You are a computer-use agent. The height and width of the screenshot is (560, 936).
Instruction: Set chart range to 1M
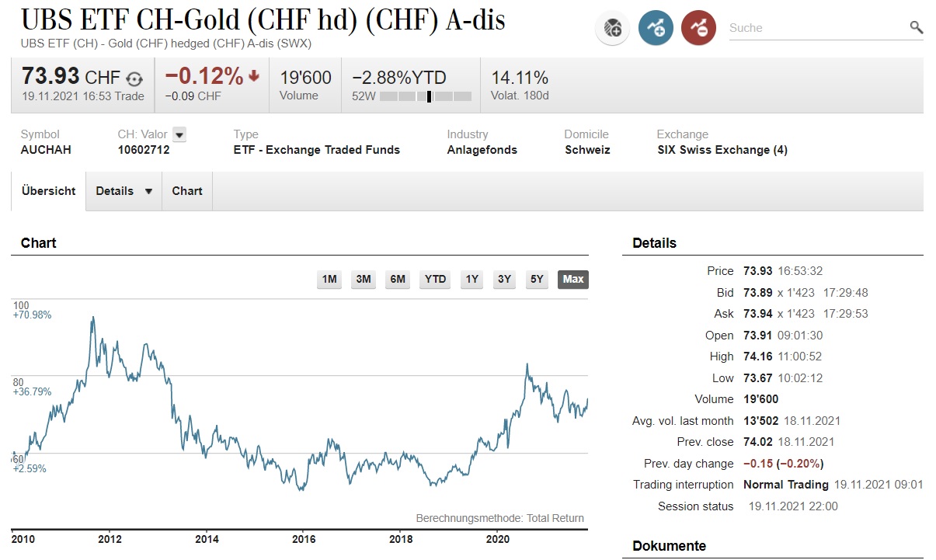pyautogui.click(x=329, y=280)
